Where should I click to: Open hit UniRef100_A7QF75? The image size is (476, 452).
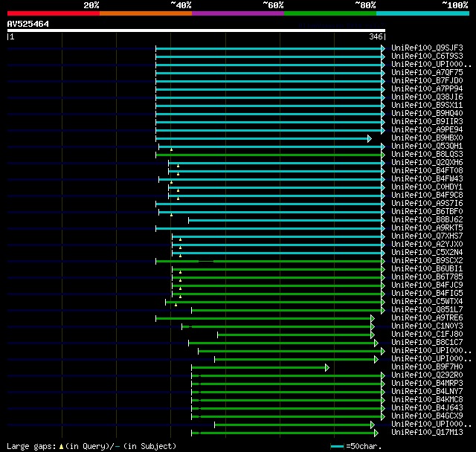pyautogui.click(x=427, y=73)
